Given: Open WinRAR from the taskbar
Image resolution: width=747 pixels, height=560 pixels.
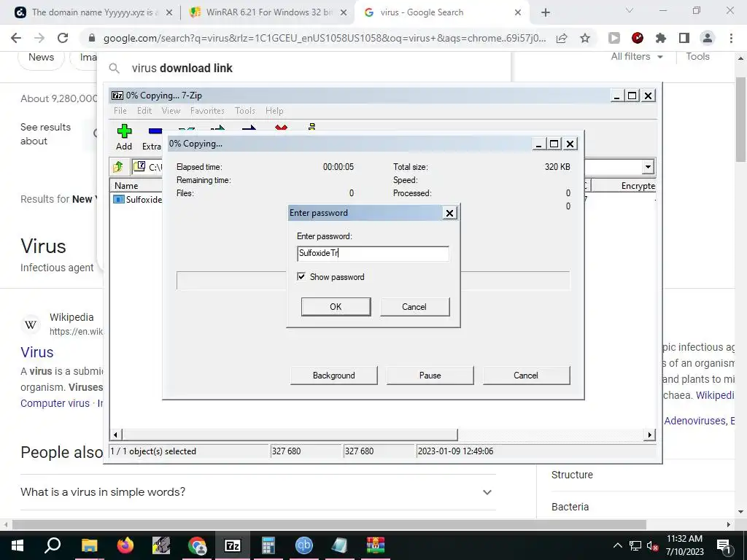Looking at the screenshot, I should pyautogui.click(x=376, y=545).
